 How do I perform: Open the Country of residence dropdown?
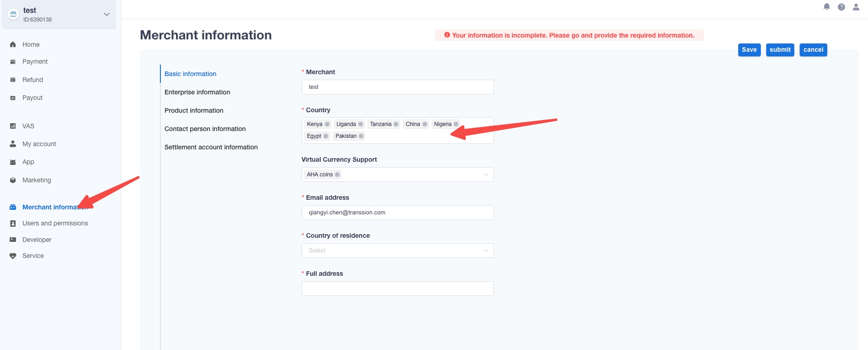tap(398, 251)
